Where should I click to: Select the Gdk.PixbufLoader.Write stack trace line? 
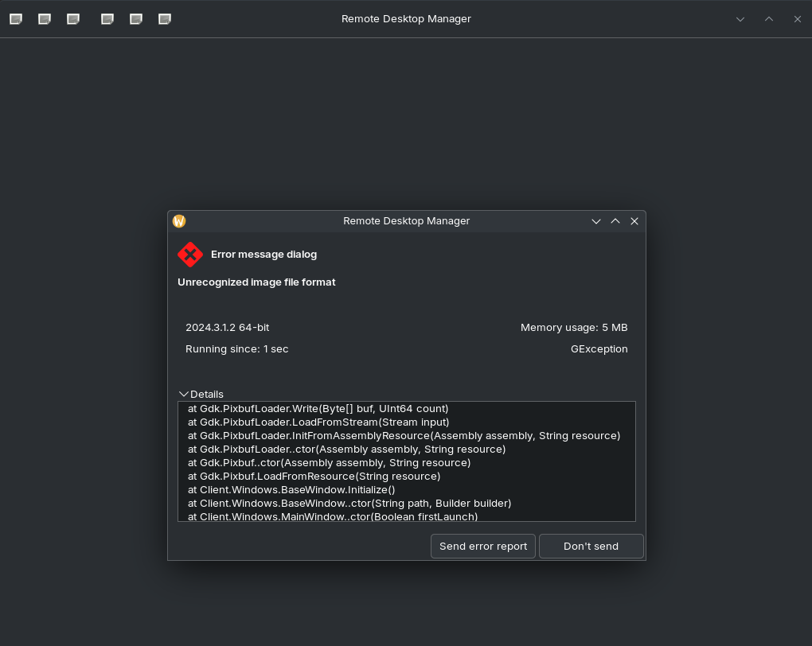tap(318, 408)
